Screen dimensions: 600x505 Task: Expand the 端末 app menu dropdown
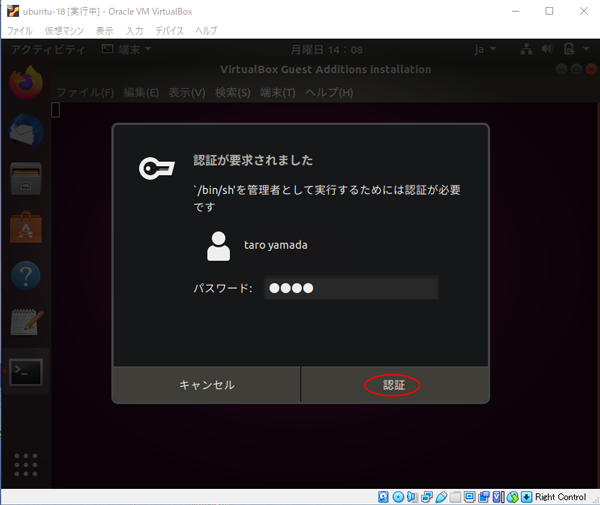pyautogui.click(x=127, y=49)
